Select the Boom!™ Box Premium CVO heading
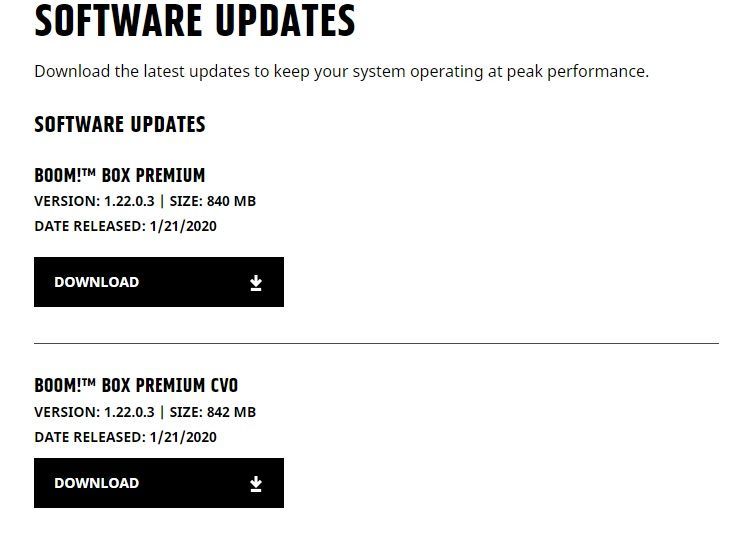Viewport: 731px width, 535px height. tap(136, 386)
